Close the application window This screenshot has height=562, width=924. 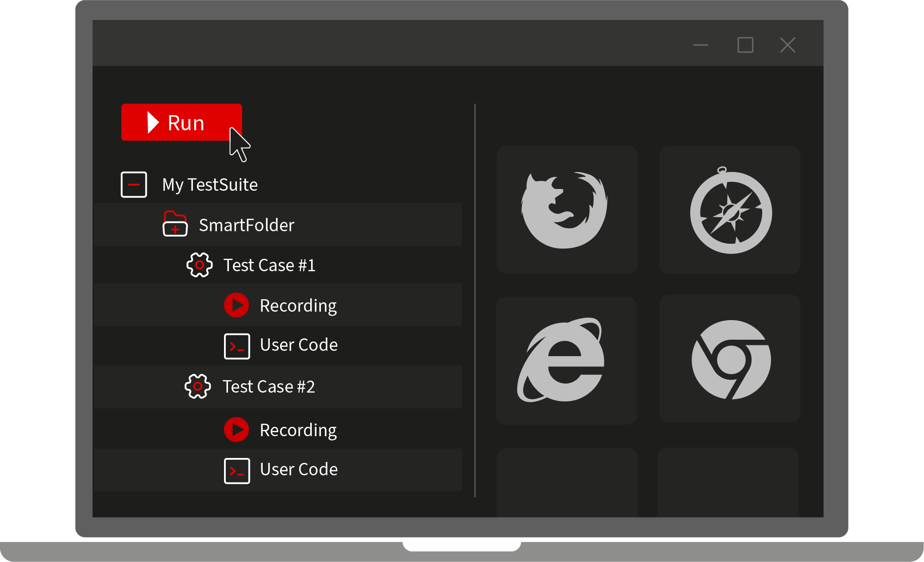pos(788,45)
